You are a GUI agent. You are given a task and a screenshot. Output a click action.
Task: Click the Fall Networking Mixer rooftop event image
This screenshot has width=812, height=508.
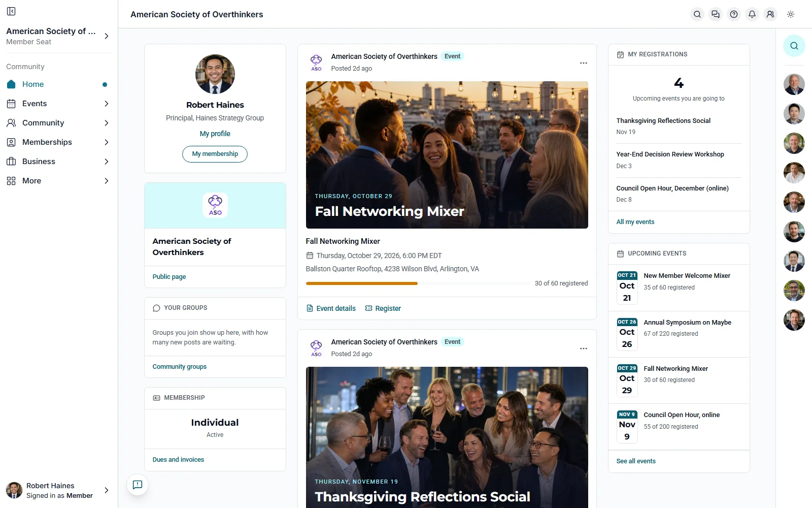(447, 155)
